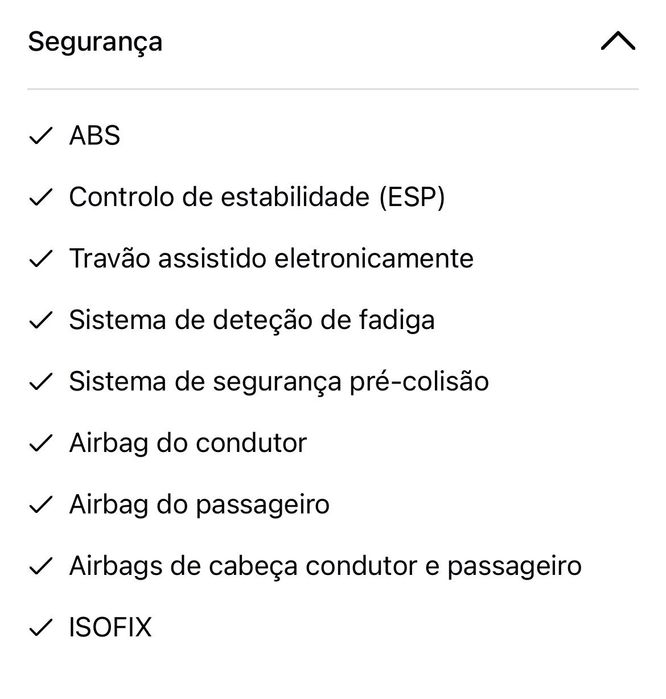Click checkmark beside Airbag do passageiro
The height and width of the screenshot is (699, 666).
pos(40,505)
